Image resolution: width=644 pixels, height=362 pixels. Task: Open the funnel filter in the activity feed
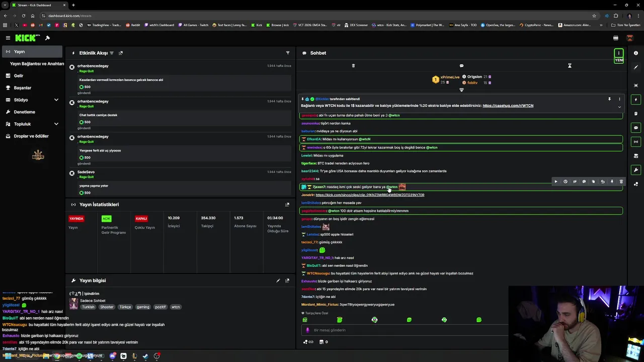tap(288, 53)
